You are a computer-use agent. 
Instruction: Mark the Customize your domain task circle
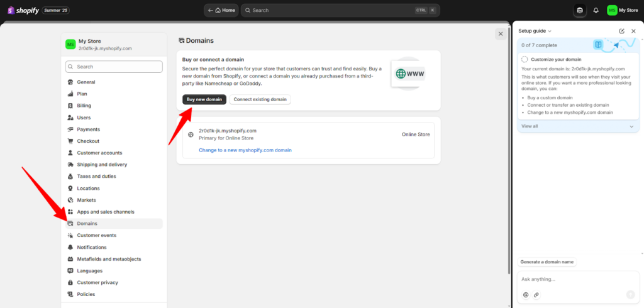point(525,59)
